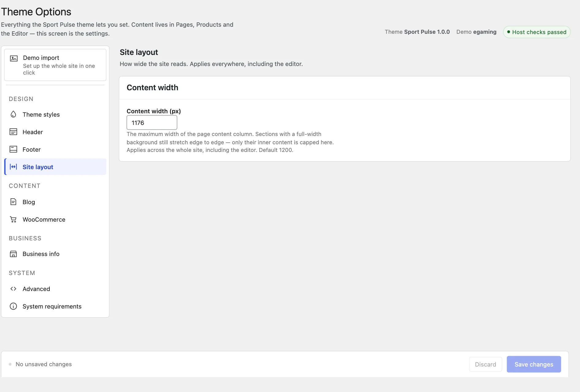Click the Discard button
Screen dimensions: 580x392
click(485, 364)
